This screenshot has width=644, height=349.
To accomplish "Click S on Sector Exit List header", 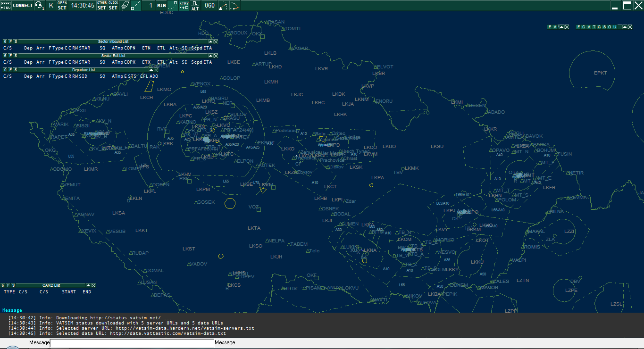I will [15, 56].
